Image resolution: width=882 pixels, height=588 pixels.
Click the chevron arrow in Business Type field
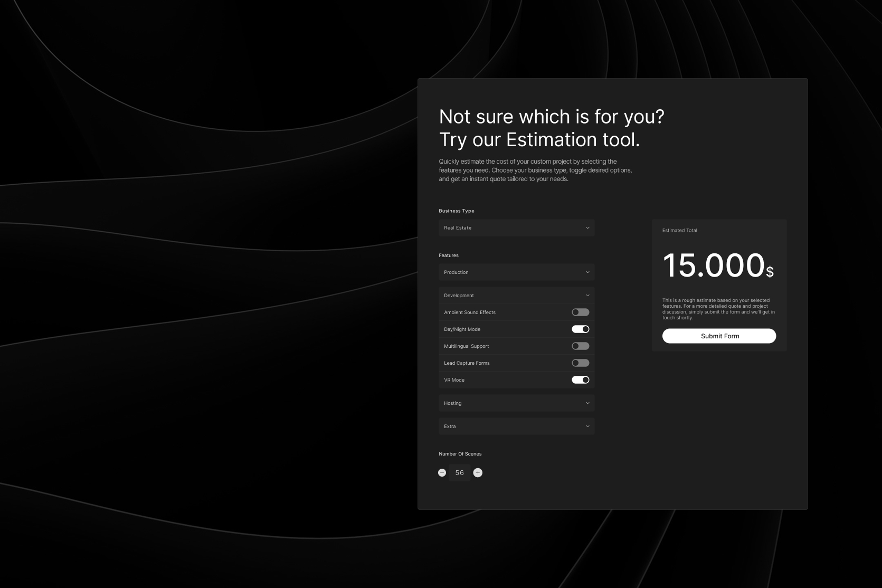tap(587, 228)
